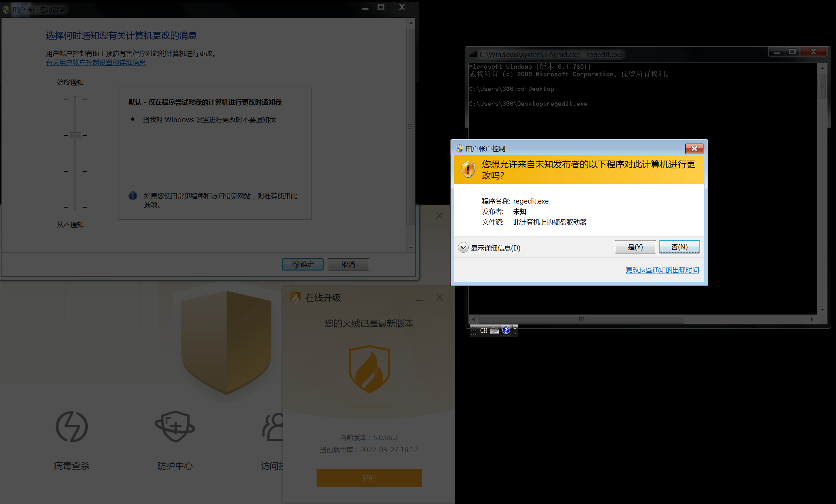Click 否(N) to deny regedit.exe
Screen dimensions: 836x504
[x=679, y=247]
